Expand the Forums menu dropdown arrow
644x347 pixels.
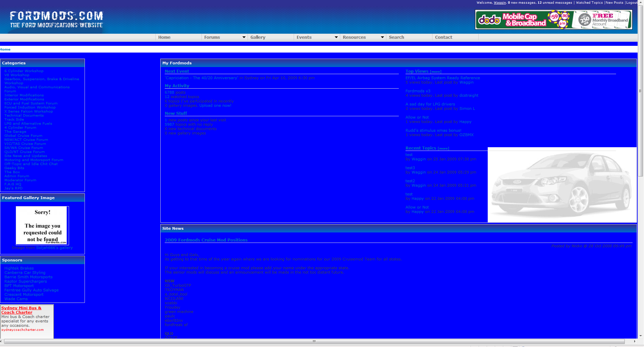pyautogui.click(x=244, y=37)
